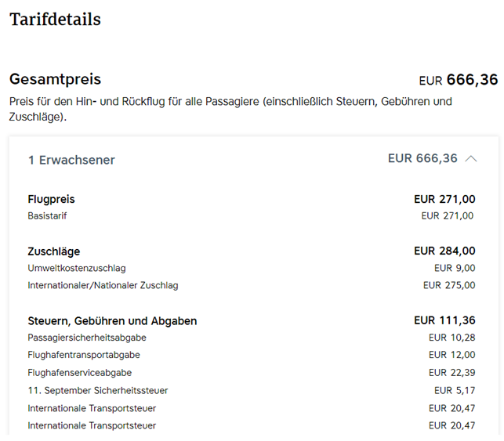
Task: Click the Basistarif line item
Action: point(47,216)
